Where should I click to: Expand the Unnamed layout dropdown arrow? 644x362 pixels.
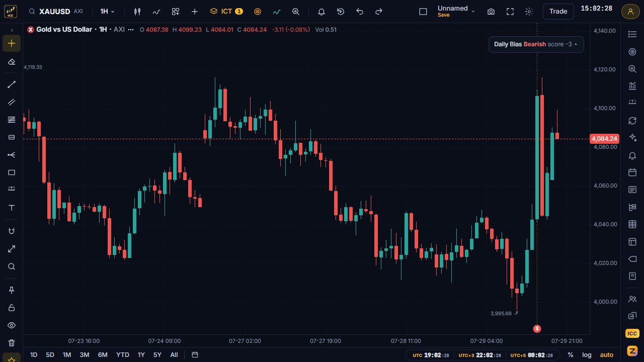click(x=473, y=11)
